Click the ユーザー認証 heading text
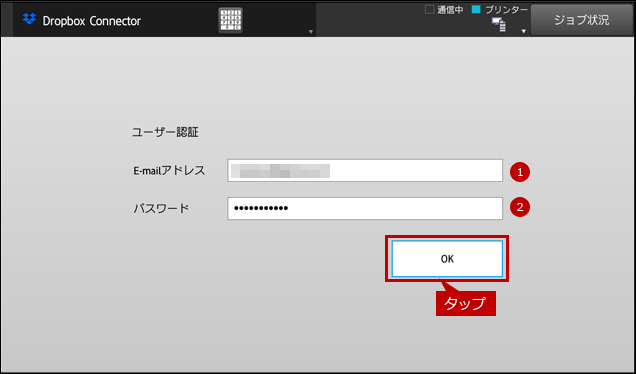Screen dimensions: 636x374 point(165,132)
